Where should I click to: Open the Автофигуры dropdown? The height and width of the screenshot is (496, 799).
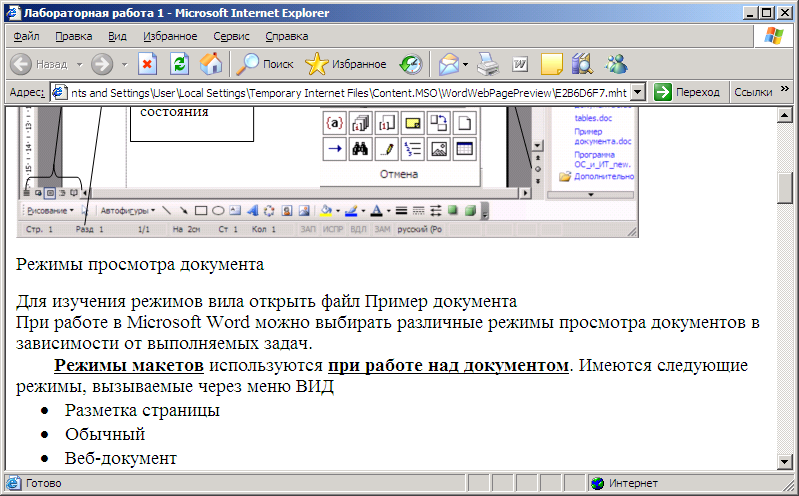tap(127, 211)
